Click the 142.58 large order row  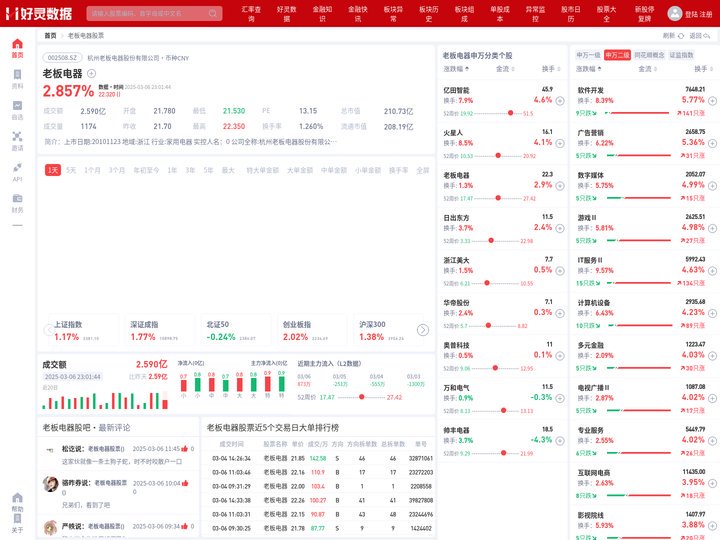pyautogui.click(x=318, y=458)
